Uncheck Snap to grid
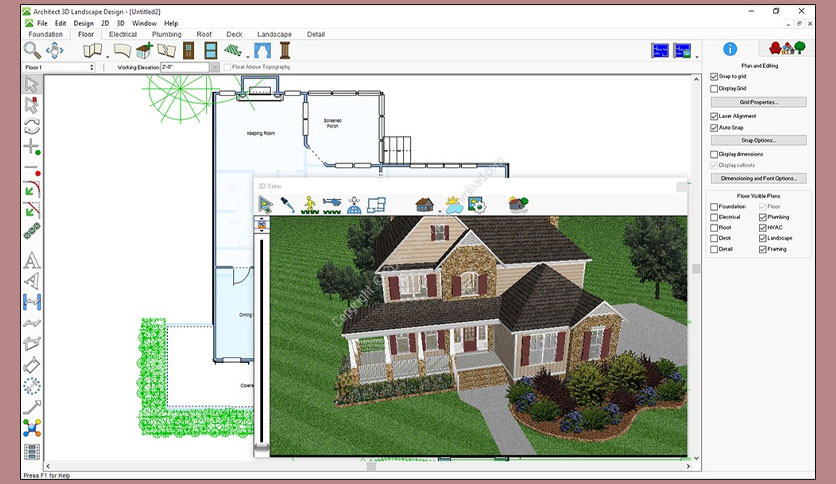This screenshot has width=836, height=484. [714, 77]
